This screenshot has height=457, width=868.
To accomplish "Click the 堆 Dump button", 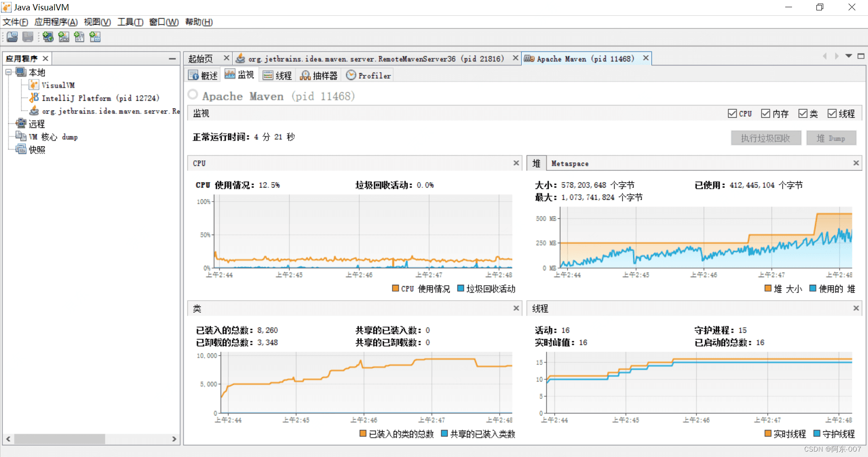I will click(831, 138).
